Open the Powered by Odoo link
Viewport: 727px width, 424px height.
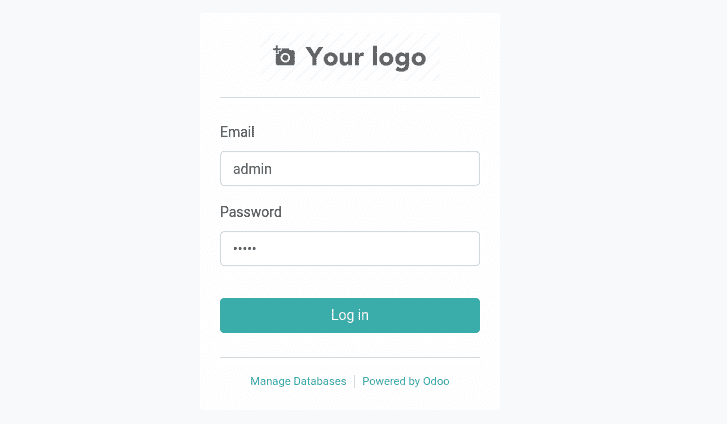click(x=406, y=381)
